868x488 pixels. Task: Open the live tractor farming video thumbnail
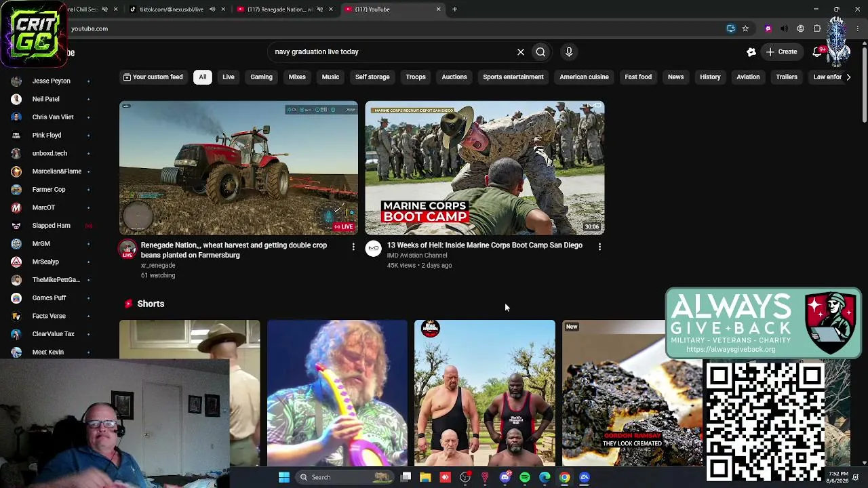point(239,168)
